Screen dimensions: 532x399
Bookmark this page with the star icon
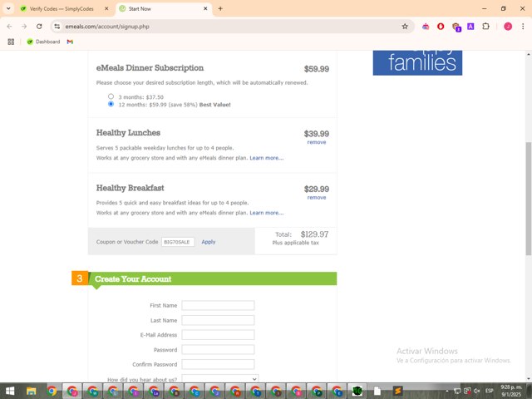coord(405,27)
